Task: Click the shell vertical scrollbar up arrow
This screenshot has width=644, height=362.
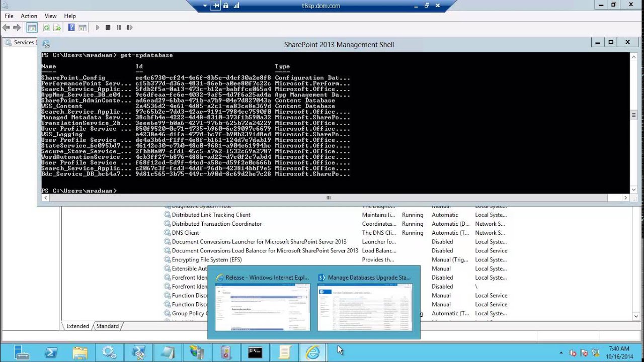Action: (x=633, y=57)
